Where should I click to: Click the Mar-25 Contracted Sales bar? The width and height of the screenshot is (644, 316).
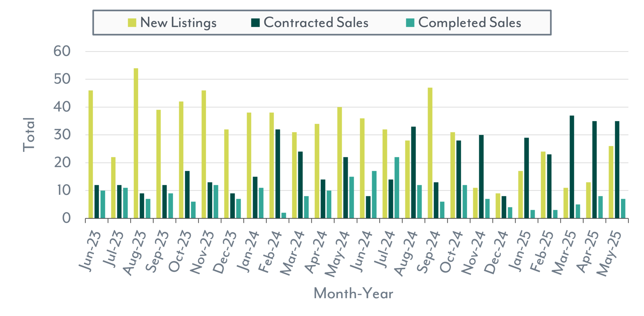coord(572,167)
